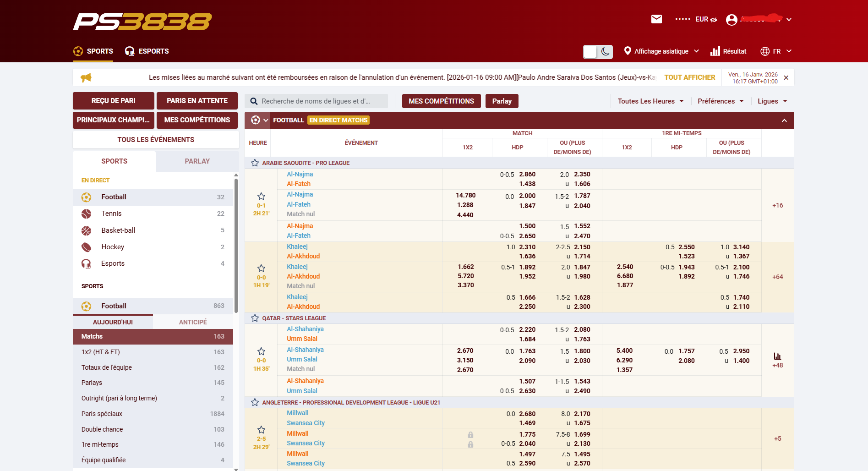Viewport: 868px width, 471px height.
Task: Click the sidebar vertical scrollbar
Action: tap(236, 245)
